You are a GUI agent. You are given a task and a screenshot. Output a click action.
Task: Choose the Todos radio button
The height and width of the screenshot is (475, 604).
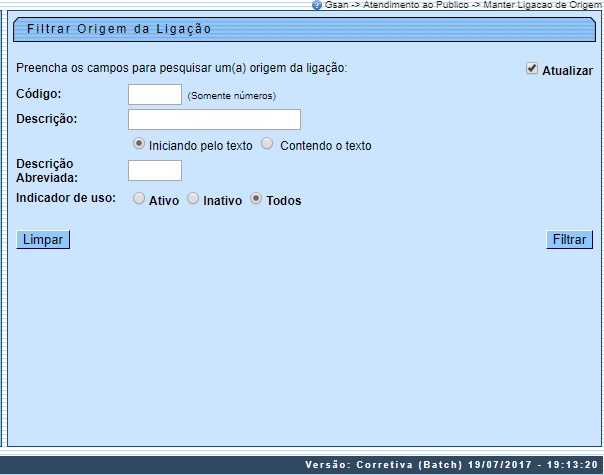[256, 198]
